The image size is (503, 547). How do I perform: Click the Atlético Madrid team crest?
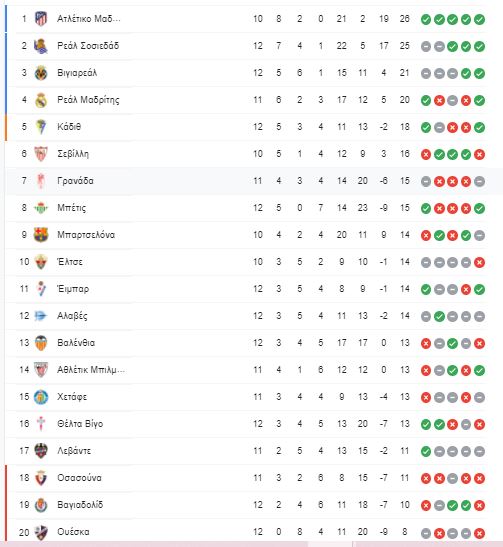click(x=41, y=19)
